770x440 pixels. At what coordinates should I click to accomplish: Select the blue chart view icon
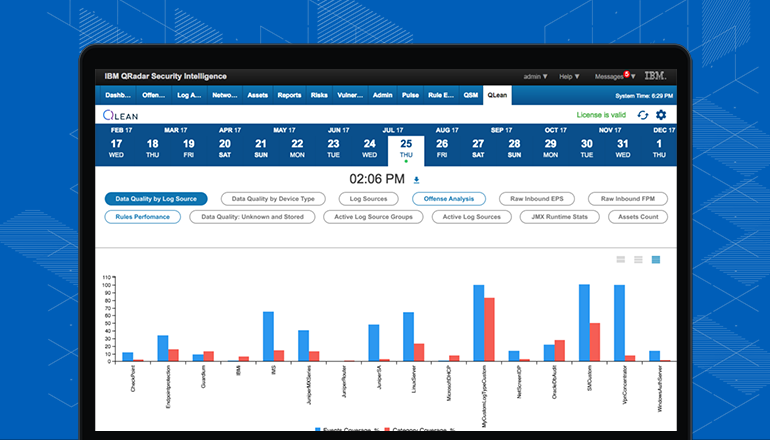656,259
